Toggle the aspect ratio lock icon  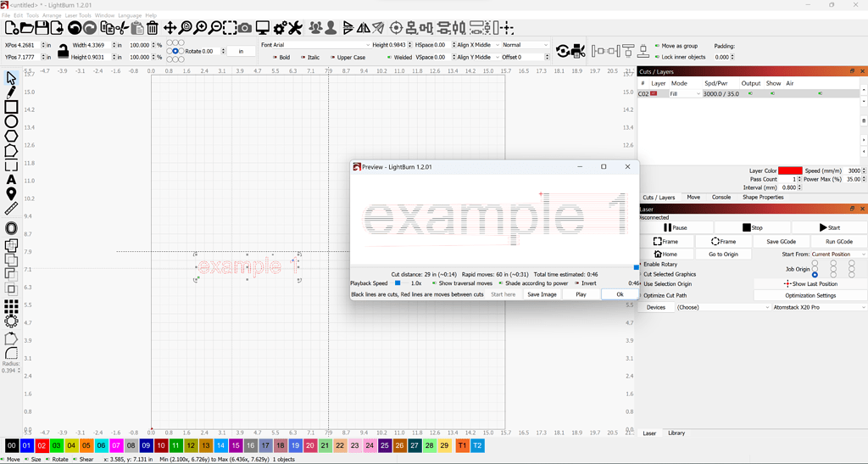pyautogui.click(x=63, y=51)
